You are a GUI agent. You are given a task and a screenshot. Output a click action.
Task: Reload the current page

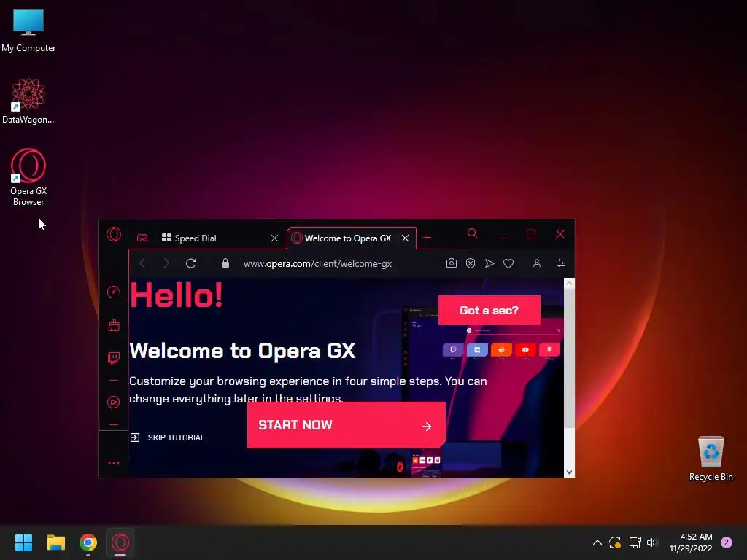191,263
